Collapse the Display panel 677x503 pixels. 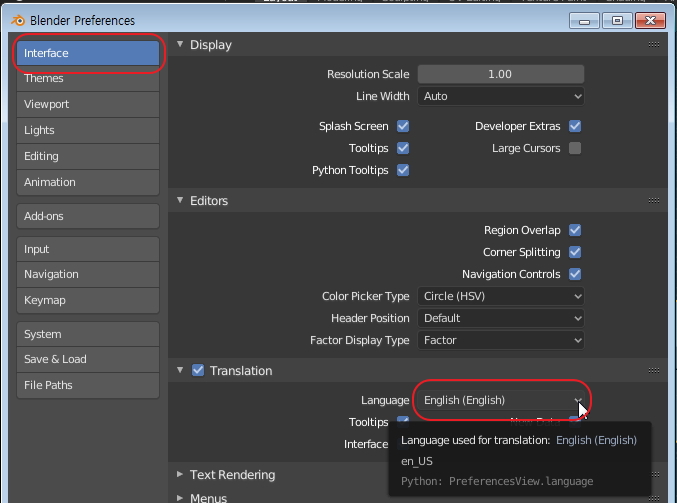[x=180, y=44]
